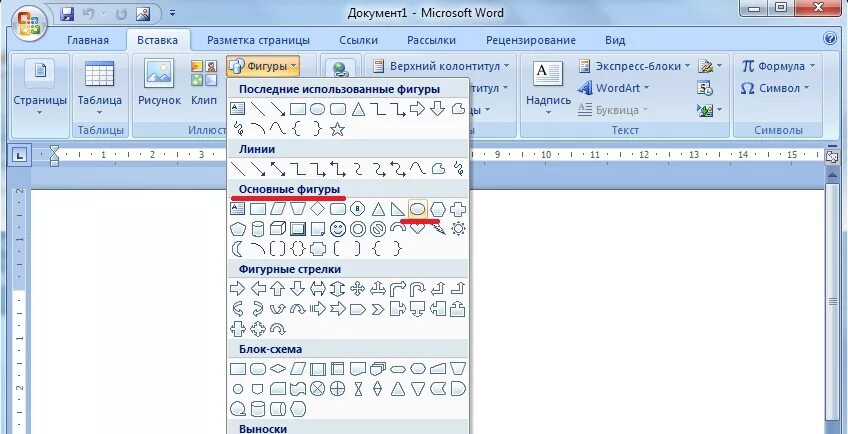Open Customize Quick Access Toolbar arrow
Screen dimensions: 848x434
point(172,14)
